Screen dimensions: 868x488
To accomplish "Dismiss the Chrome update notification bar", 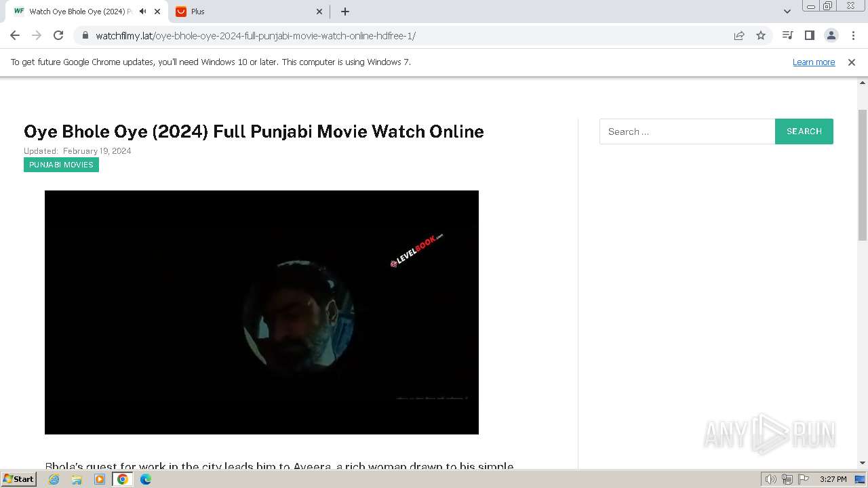I will point(852,62).
